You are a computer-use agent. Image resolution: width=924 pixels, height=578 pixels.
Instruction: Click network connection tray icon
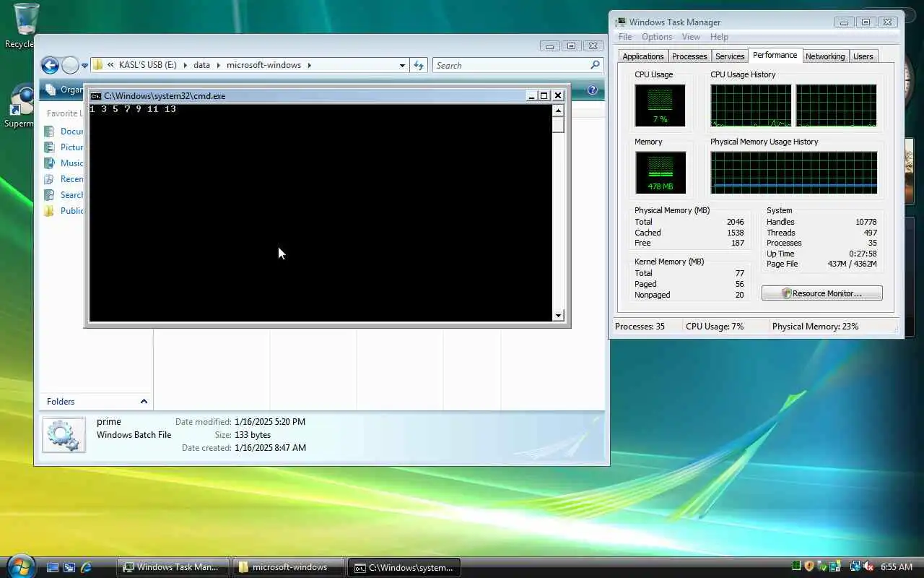pyautogui.click(x=855, y=567)
